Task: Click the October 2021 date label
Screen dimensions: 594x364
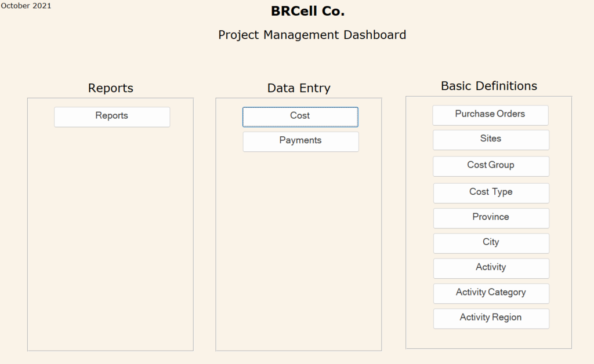Action: [x=26, y=6]
